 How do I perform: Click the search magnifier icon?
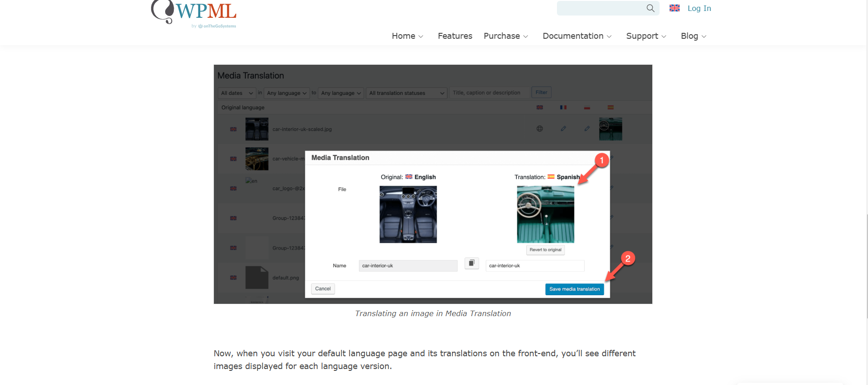[x=650, y=8]
